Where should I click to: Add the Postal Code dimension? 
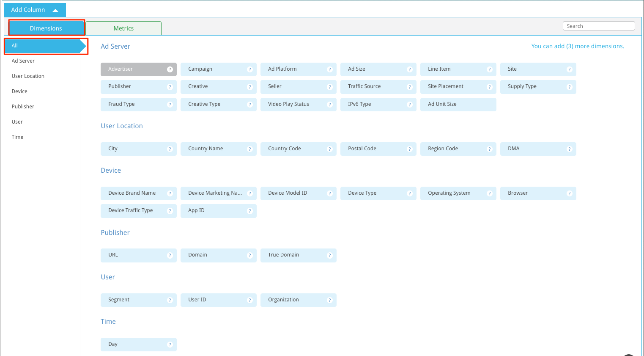tap(378, 149)
